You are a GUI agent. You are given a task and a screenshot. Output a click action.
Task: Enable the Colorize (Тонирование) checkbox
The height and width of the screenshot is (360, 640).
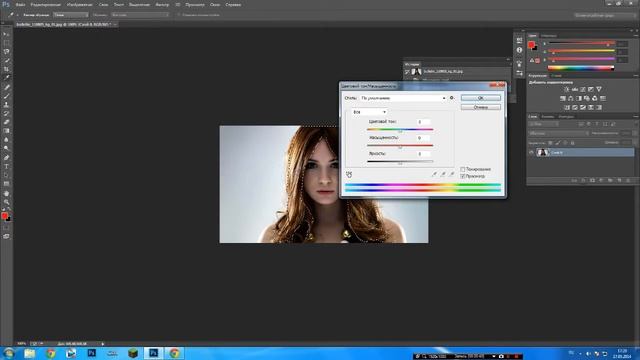(462, 169)
